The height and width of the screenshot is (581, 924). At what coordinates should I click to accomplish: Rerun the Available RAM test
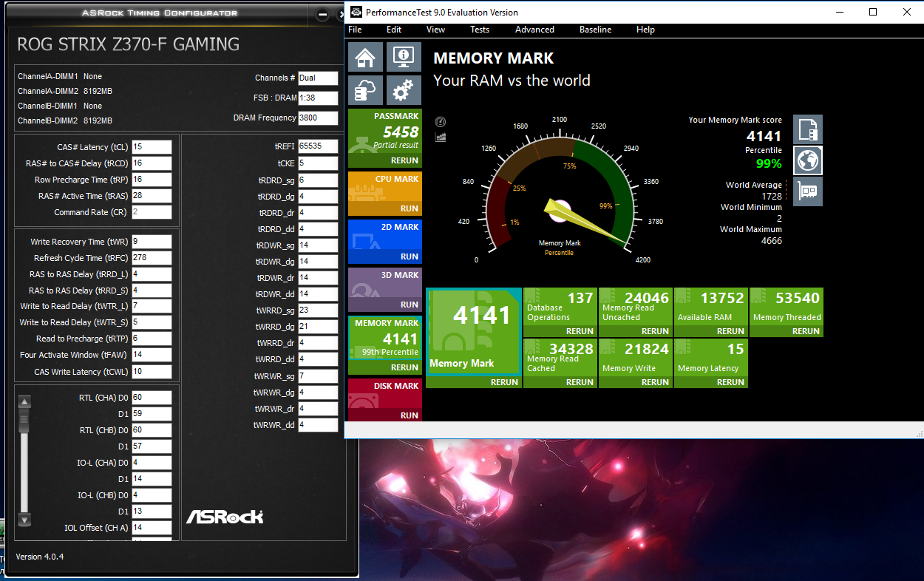(x=730, y=331)
